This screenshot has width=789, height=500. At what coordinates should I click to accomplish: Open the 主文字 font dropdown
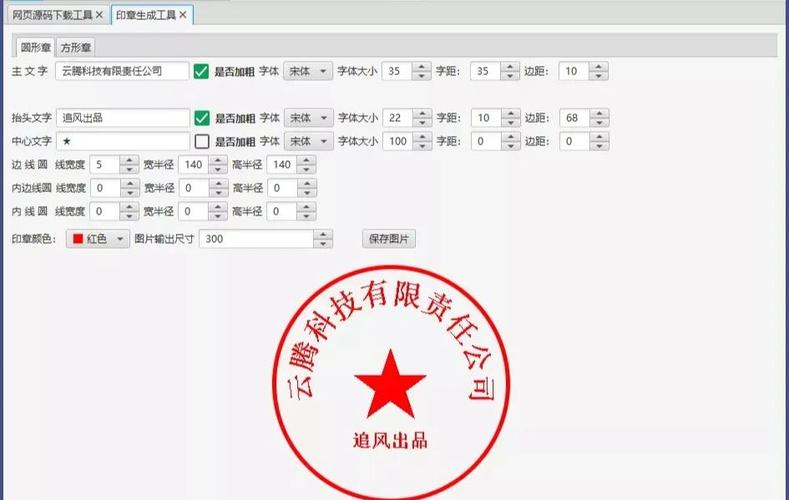pos(308,71)
